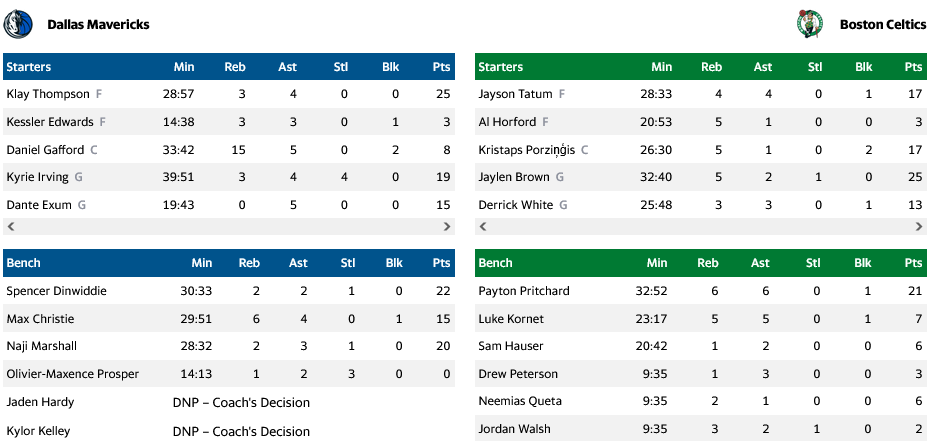
Task: Open Payton Pritchard's player page
Action: click(x=524, y=291)
